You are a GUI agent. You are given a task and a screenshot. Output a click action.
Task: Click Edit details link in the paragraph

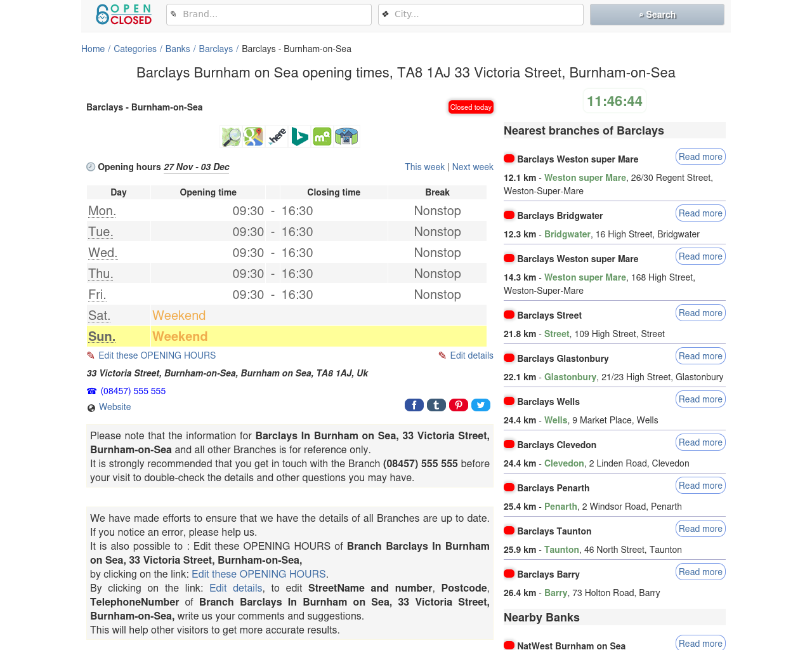(x=236, y=588)
